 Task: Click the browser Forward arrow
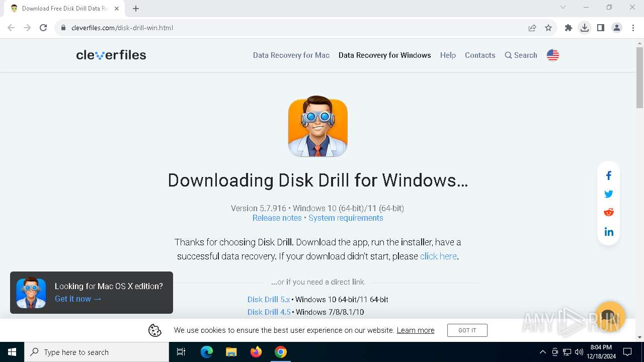click(27, 28)
